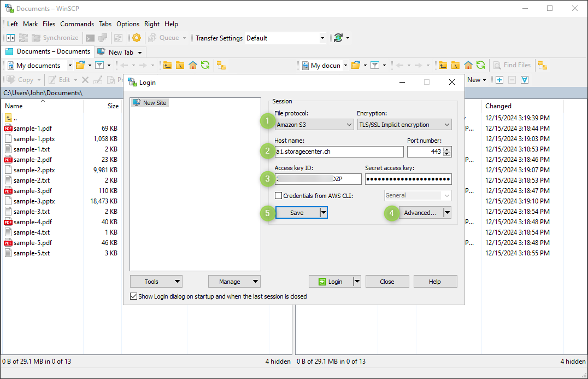Image resolution: width=588 pixels, height=379 pixels.
Task: Decrease port number with stepper down arrow
Action: click(446, 154)
